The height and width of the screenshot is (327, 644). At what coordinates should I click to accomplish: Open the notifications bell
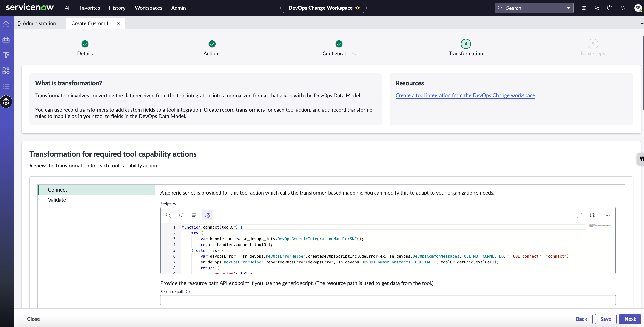(622, 8)
